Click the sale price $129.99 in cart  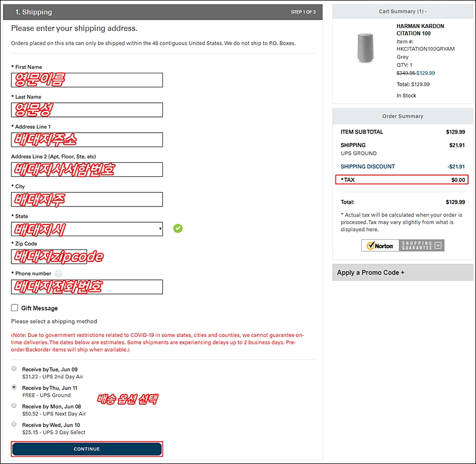click(x=426, y=73)
